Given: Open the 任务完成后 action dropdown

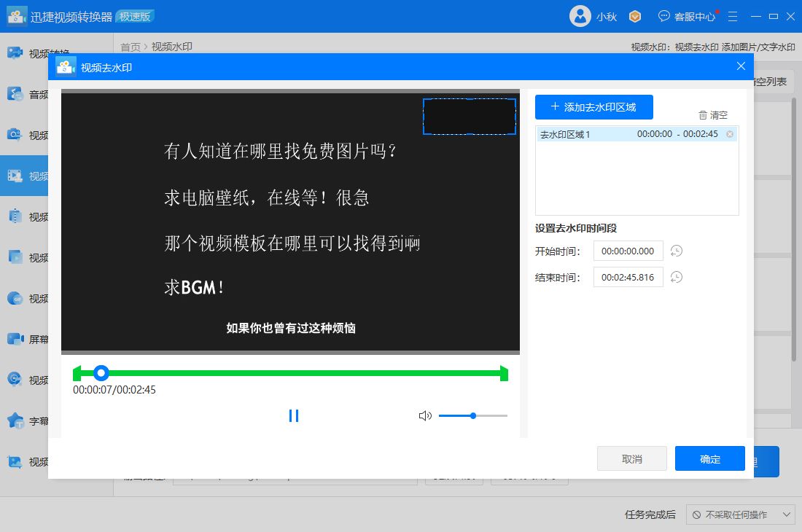Looking at the screenshot, I should click(x=741, y=515).
